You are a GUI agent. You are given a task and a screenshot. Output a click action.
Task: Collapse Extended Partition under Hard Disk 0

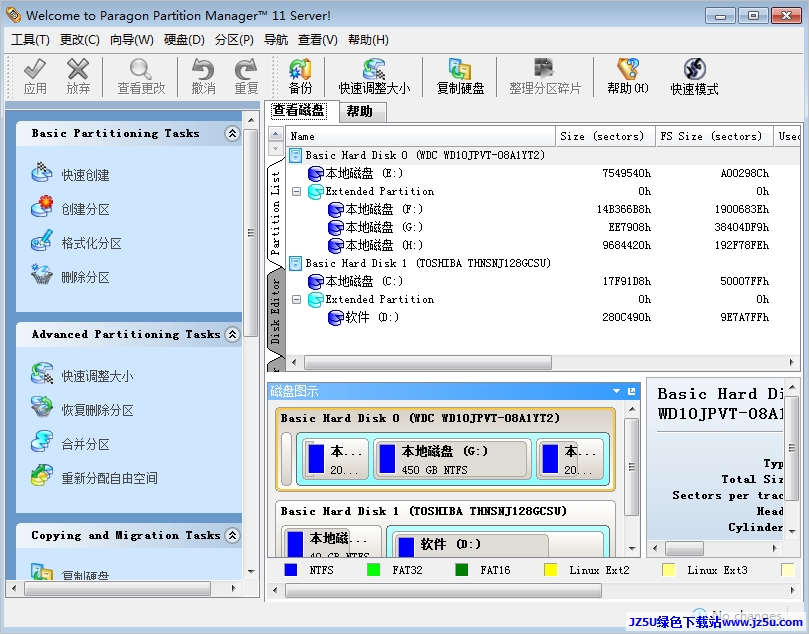[x=296, y=191]
